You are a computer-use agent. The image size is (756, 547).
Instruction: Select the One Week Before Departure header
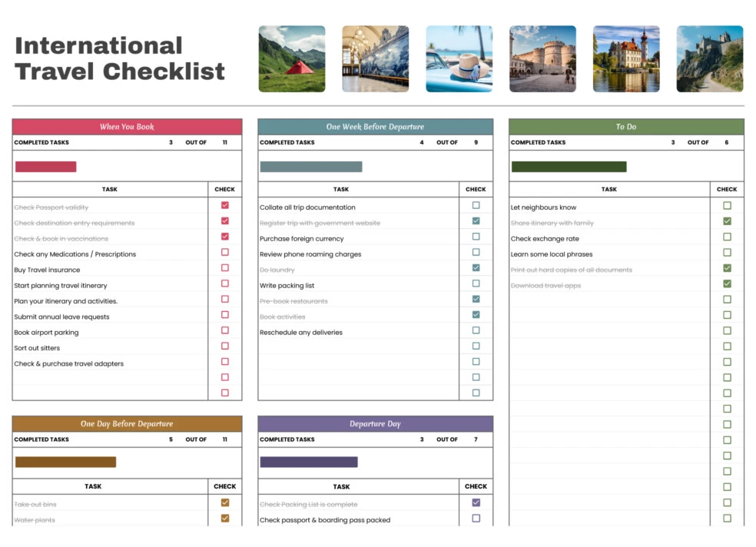(375, 127)
